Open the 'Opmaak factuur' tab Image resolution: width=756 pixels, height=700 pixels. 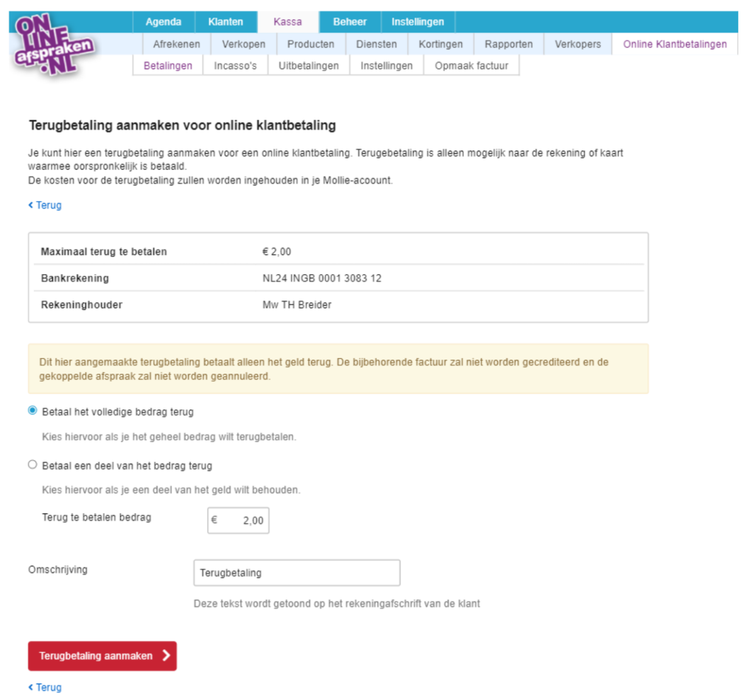(471, 66)
